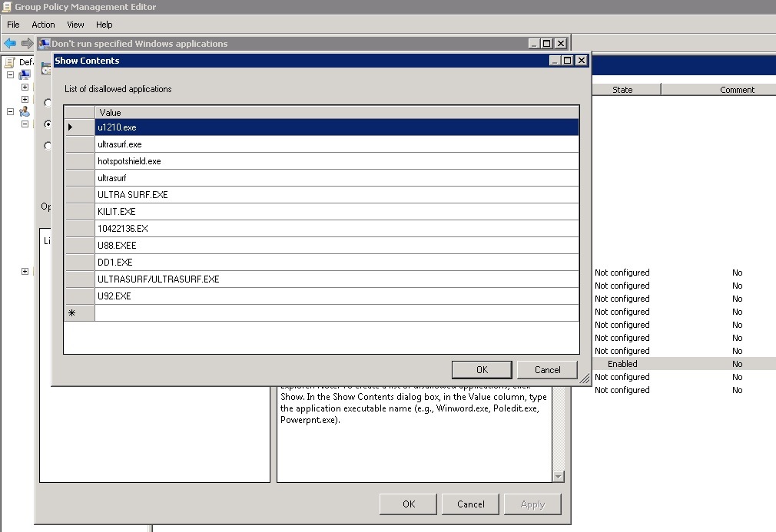776x532 pixels.
Task: Minimize the Don't run specified Windows applications window
Action: tap(533, 44)
